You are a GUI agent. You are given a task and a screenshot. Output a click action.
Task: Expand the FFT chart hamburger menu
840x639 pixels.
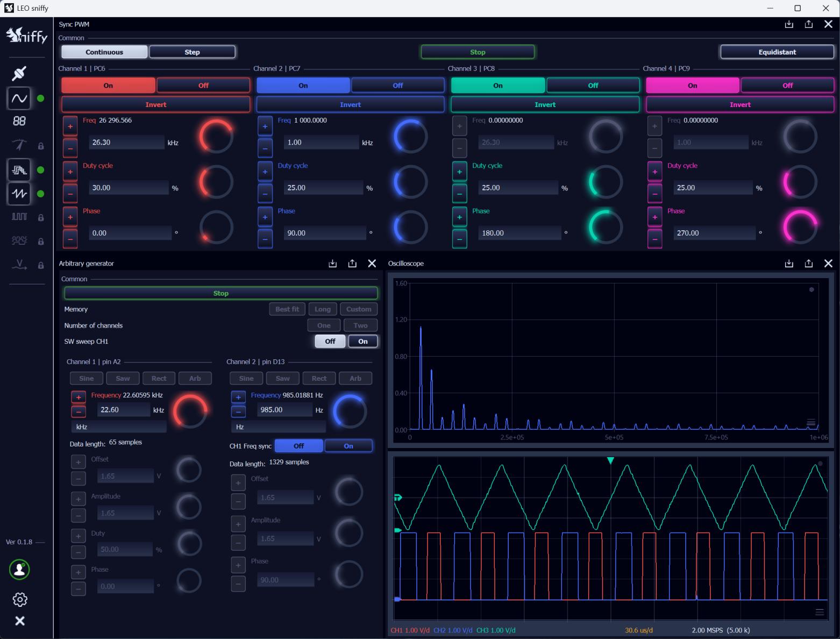click(811, 422)
